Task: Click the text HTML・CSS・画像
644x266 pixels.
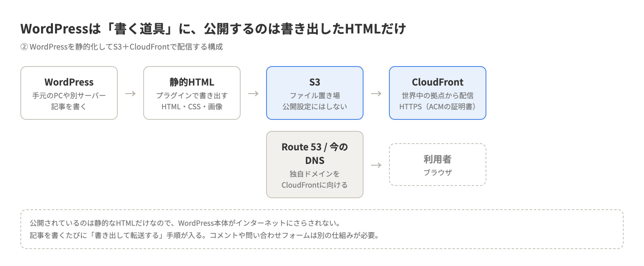Action: pyautogui.click(x=192, y=107)
